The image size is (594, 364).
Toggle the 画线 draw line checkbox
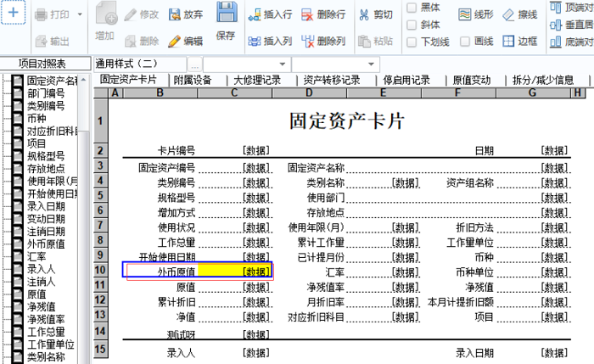(465, 42)
